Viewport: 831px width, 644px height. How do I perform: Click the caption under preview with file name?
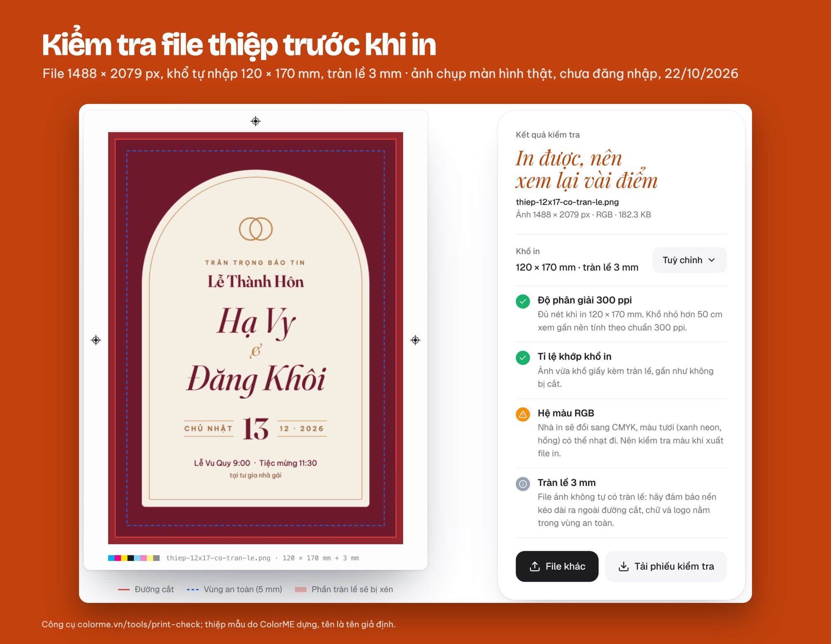click(262, 558)
